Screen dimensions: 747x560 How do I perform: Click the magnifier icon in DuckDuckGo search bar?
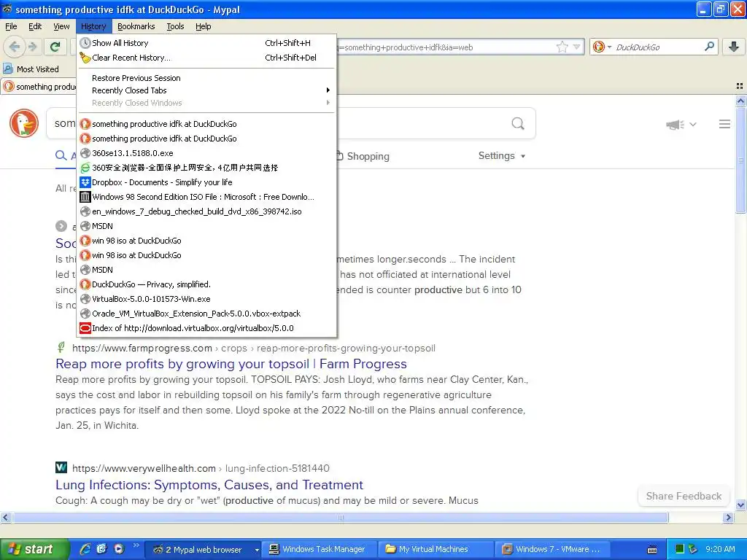click(x=709, y=47)
